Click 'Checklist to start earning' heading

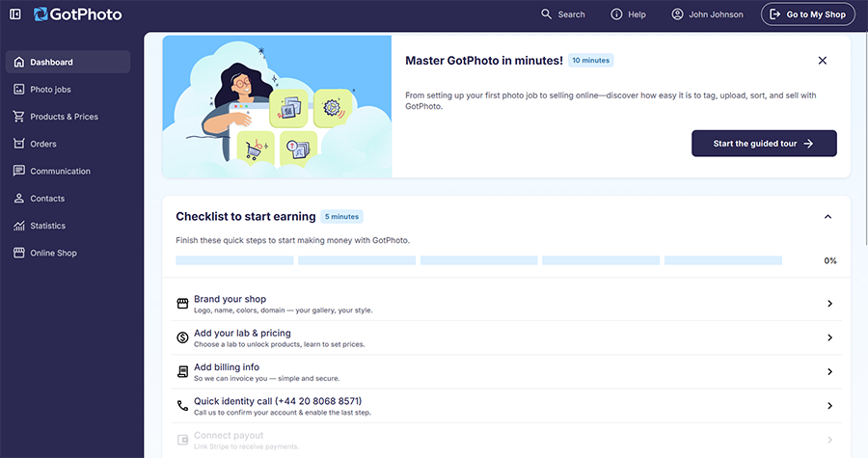[246, 216]
